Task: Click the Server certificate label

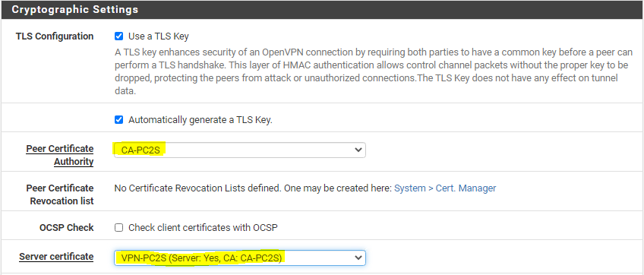Action: pyautogui.click(x=56, y=257)
